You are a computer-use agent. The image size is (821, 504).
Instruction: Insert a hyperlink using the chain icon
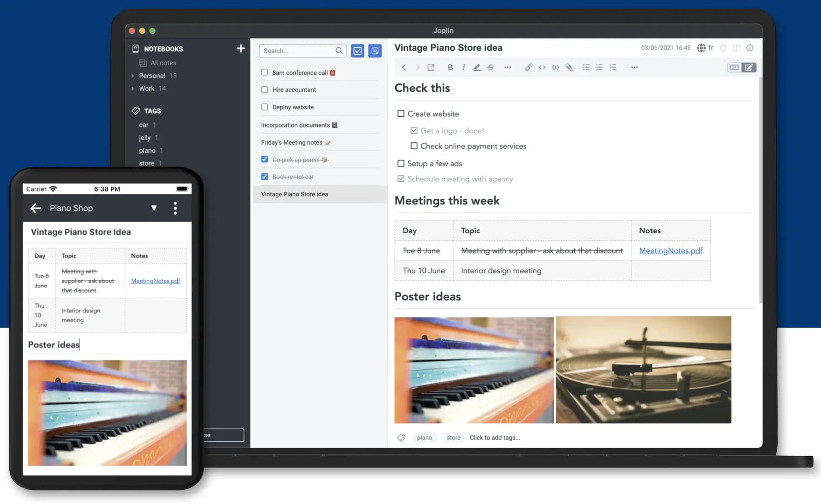[x=529, y=67]
